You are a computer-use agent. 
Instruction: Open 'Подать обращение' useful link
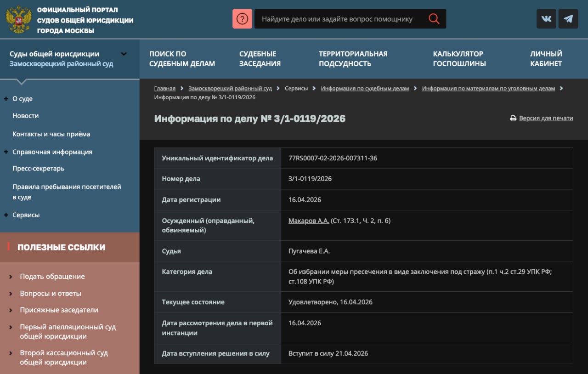pyautogui.click(x=52, y=277)
